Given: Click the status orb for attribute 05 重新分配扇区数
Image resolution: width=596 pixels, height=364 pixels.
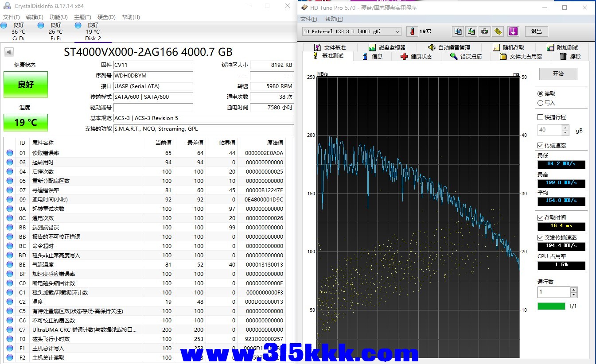Looking at the screenshot, I should 10,181.
